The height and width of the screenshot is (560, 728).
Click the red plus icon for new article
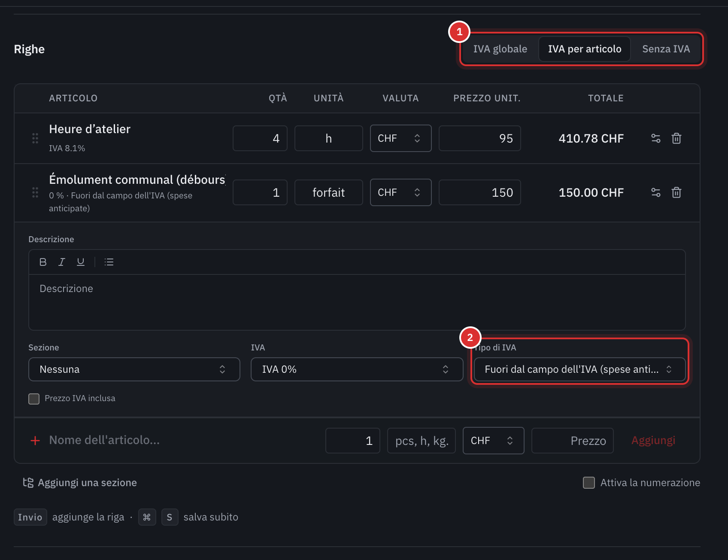[x=35, y=441]
